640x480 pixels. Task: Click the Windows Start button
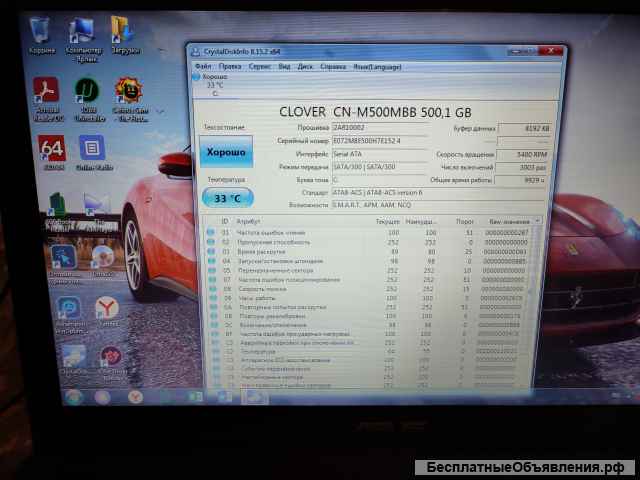(x=70, y=397)
